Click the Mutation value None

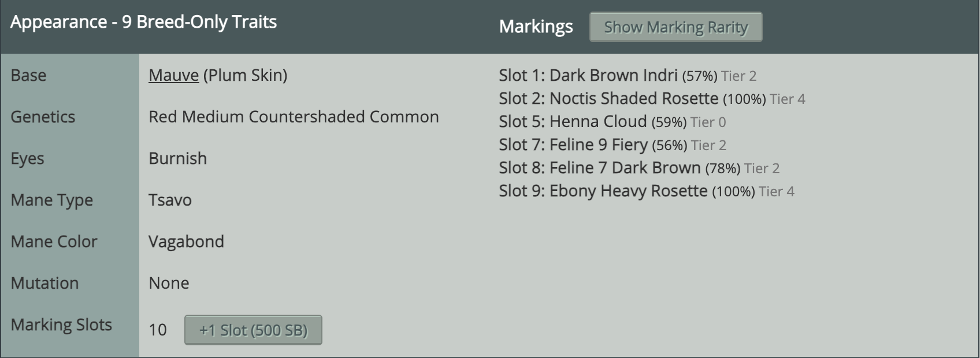click(169, 283)
